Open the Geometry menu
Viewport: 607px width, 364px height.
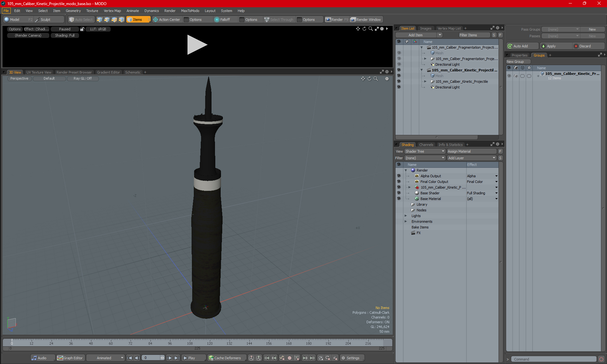pyautogui.click(x=73, y=11)
